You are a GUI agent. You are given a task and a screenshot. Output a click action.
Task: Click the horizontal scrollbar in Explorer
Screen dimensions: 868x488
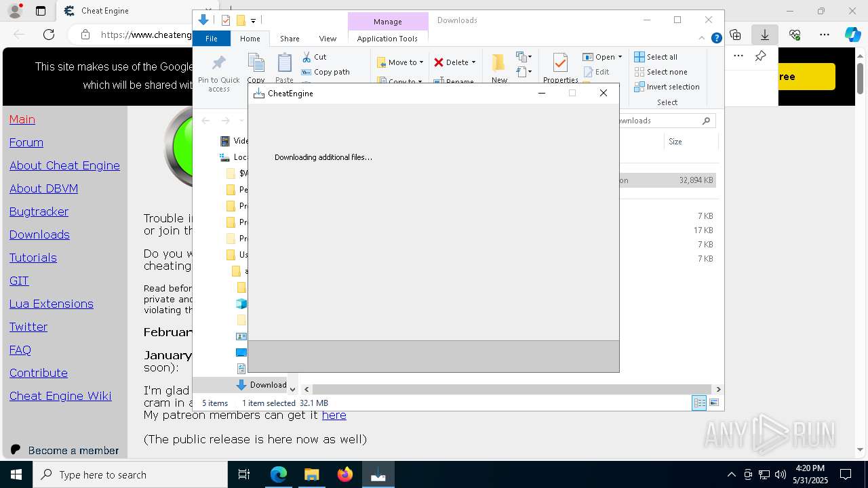pos(512,389)
